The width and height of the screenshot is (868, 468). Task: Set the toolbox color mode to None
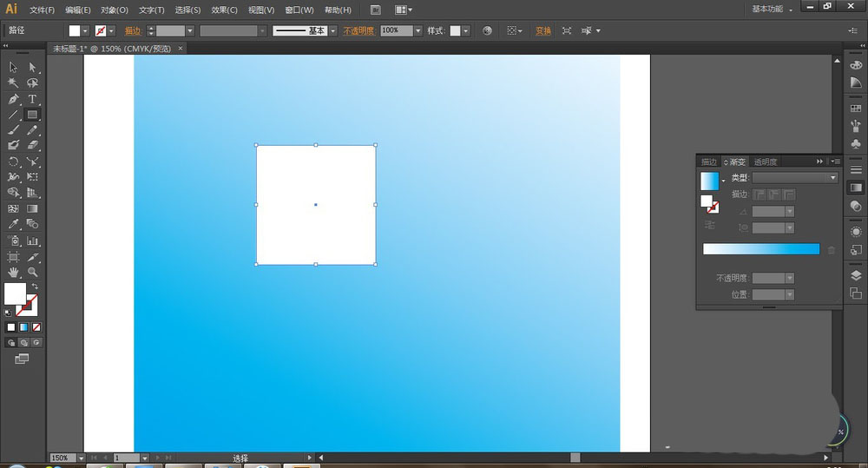coord(36,327)
